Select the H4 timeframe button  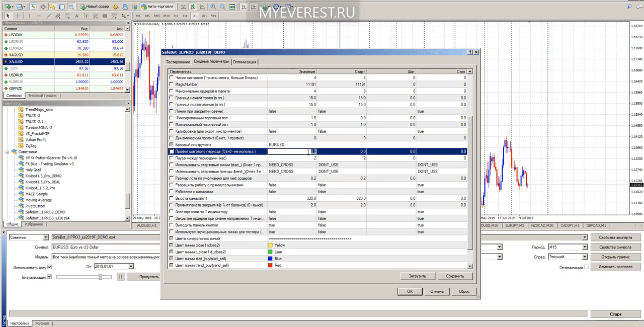click(185, 16)
